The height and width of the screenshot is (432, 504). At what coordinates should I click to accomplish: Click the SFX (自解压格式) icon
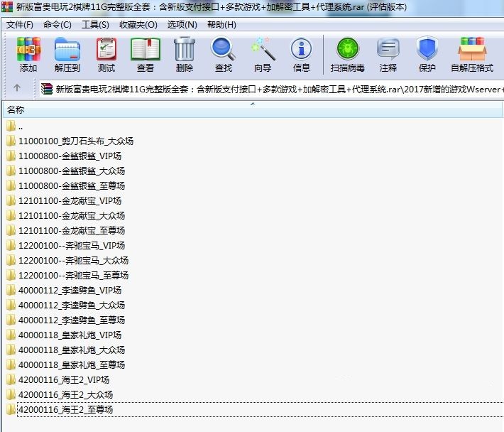coord(472,55)
